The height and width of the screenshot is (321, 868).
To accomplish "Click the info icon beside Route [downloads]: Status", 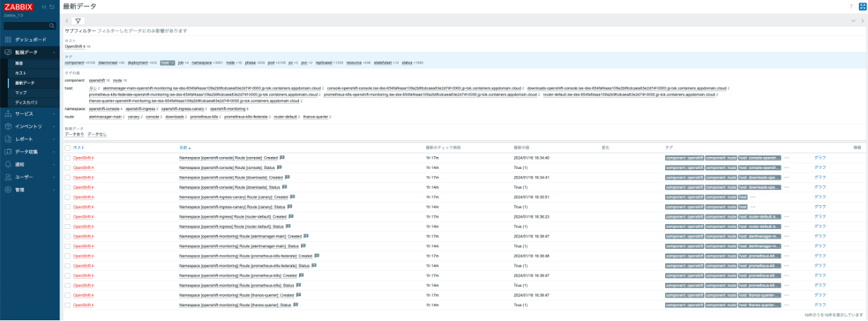I will click(285, 187).
